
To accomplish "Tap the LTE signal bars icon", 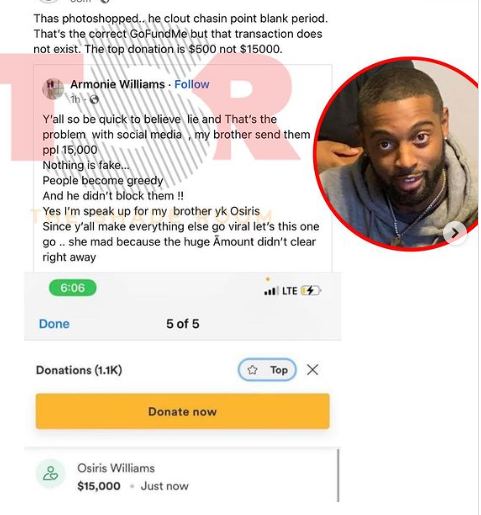I will coord(271,291).
